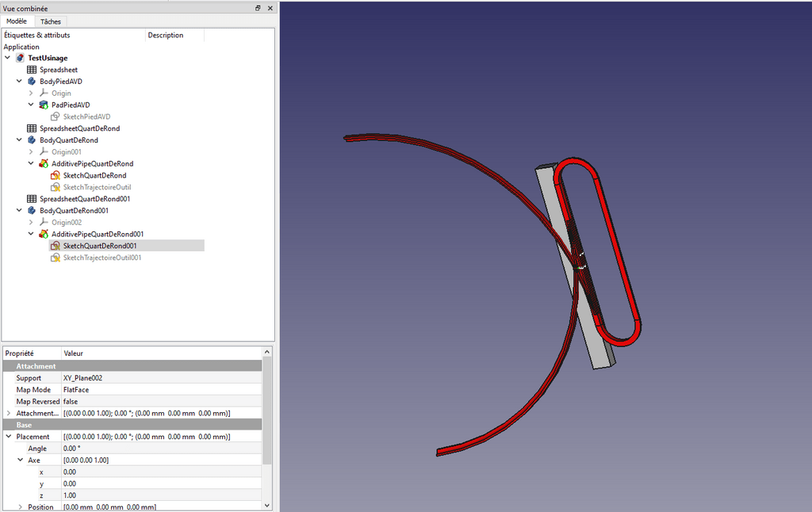Collapse the BodyQuartDeRond001 tree node

pos(20,211)
